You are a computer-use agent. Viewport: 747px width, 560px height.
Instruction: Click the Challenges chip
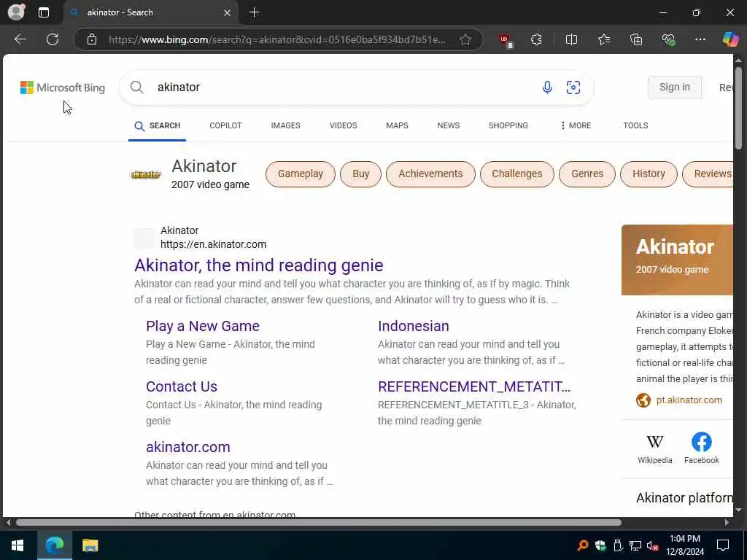pos(517,174)
